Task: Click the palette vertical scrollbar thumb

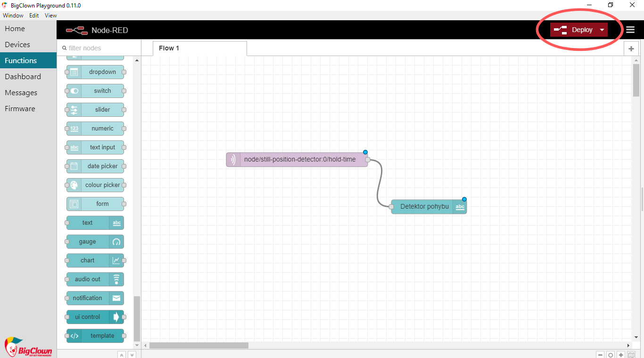Action: coord(137,318)
